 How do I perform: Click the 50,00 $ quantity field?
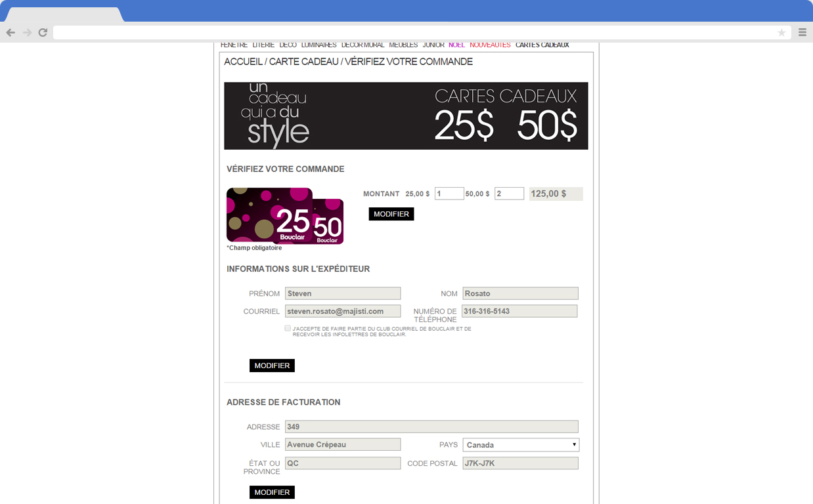click(509, 193)
